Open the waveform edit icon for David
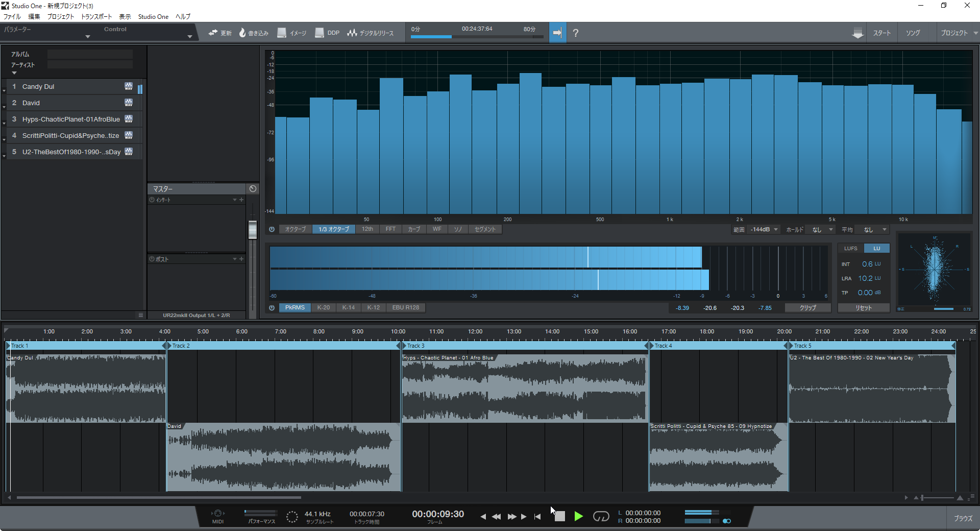 [x=129, y=103]
